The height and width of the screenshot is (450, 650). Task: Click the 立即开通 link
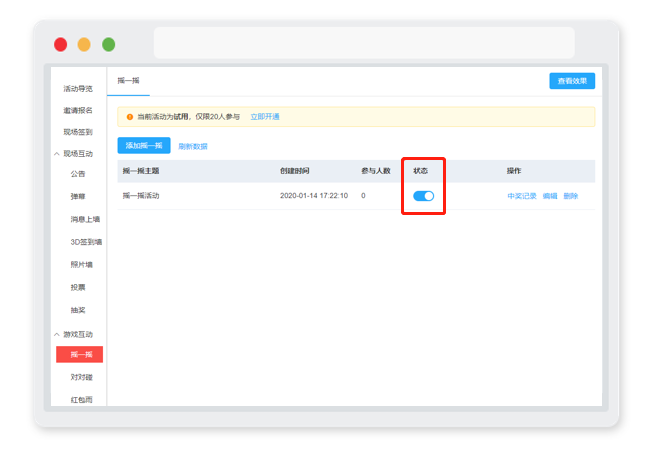coord(265,117)
